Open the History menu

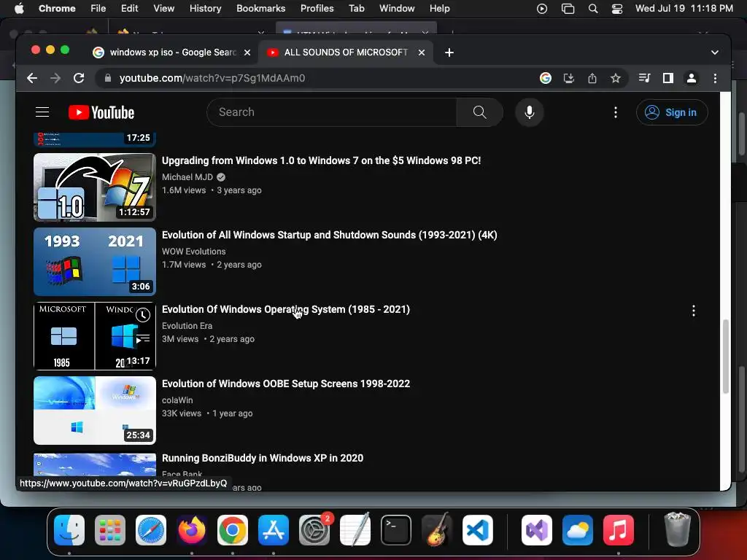coord(205,8)
